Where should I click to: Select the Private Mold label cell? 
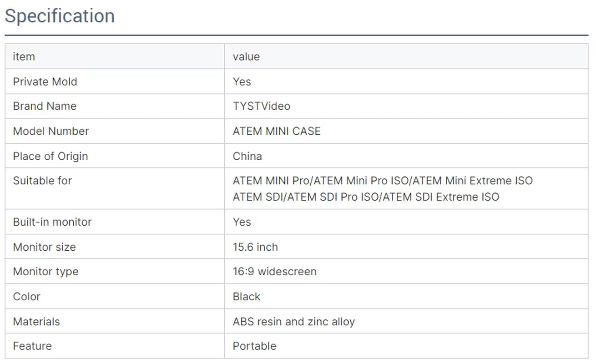[45, 82]
